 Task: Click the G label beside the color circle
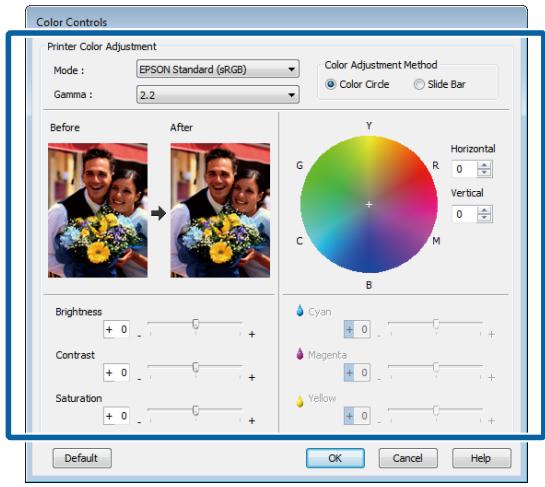click(x=300, y=165)
